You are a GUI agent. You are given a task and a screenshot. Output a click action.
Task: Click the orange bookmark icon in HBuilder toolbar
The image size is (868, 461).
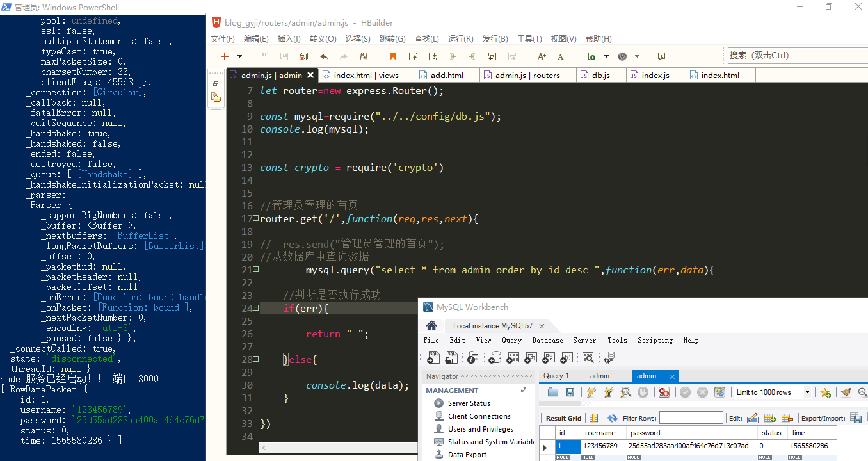click(393, 56)
